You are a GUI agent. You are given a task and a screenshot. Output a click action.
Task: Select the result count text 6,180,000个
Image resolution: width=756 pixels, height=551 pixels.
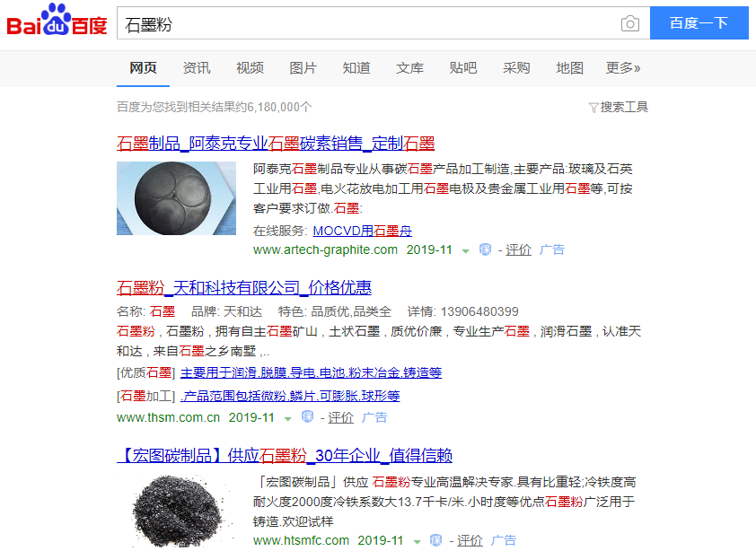tap(279, 107)
